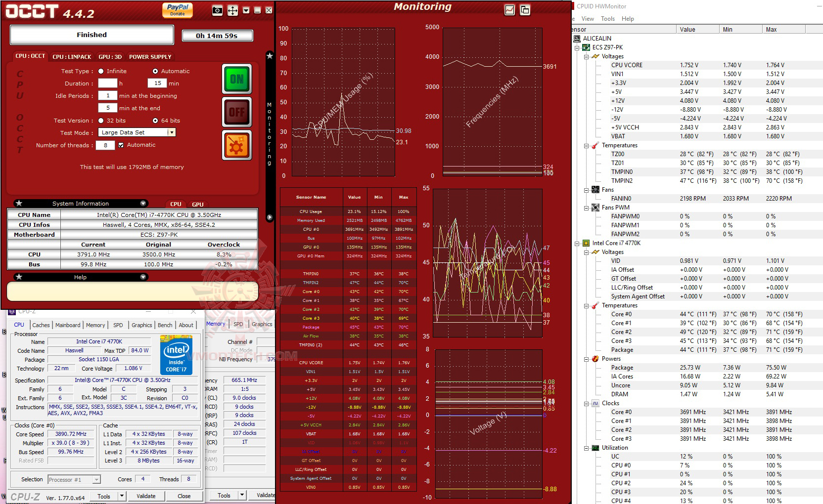
Task: Click the star icon beside Help
Action: [x=19, y=277]
